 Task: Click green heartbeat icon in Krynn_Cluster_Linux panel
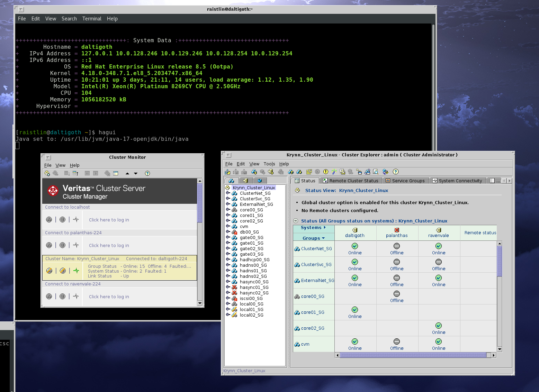[x=76, y=271]
